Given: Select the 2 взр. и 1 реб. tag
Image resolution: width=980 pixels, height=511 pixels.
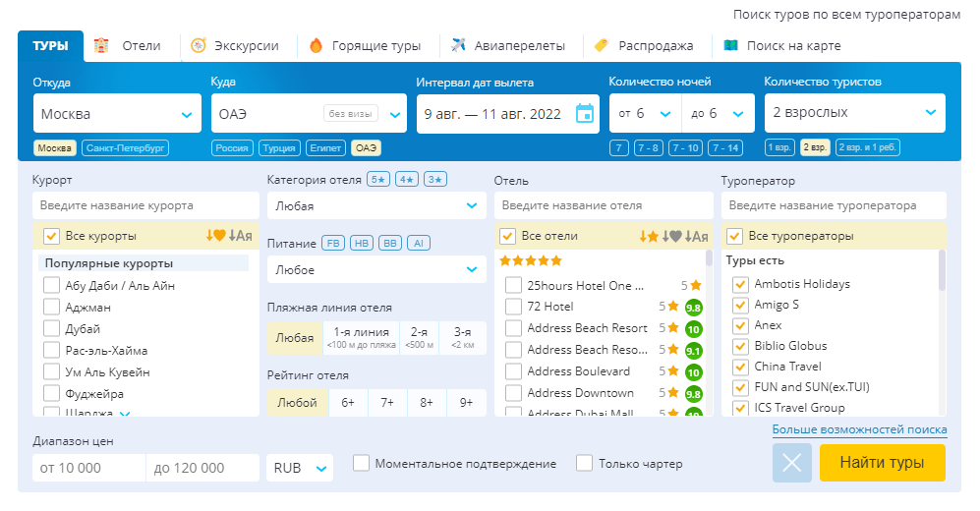Looking at the screenshot, I should click(x=868, y=147).
